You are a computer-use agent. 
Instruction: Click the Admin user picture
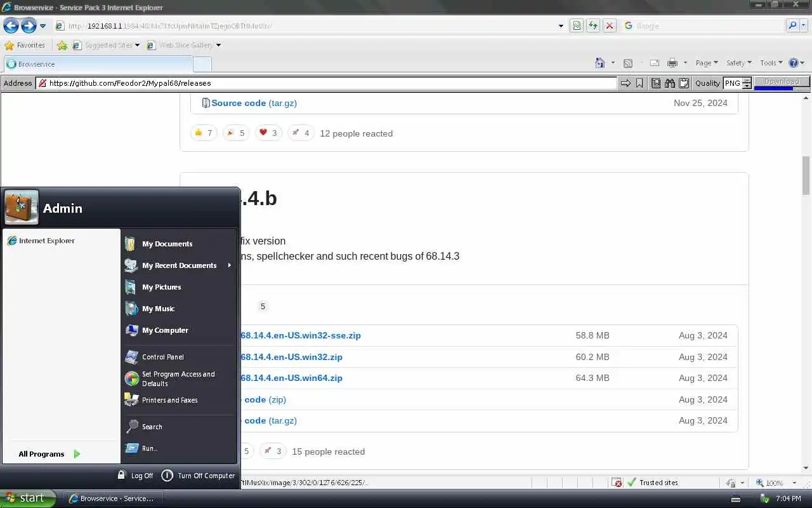point(22,208)
